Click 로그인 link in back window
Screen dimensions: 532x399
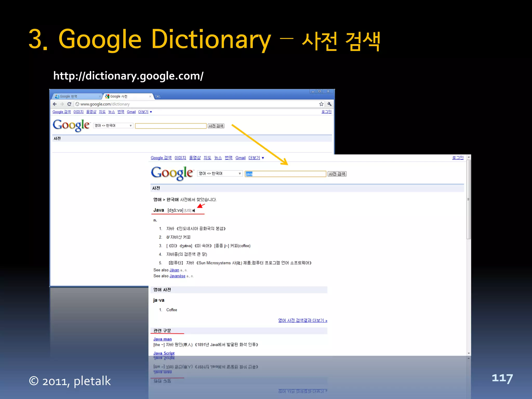point(327,112)
